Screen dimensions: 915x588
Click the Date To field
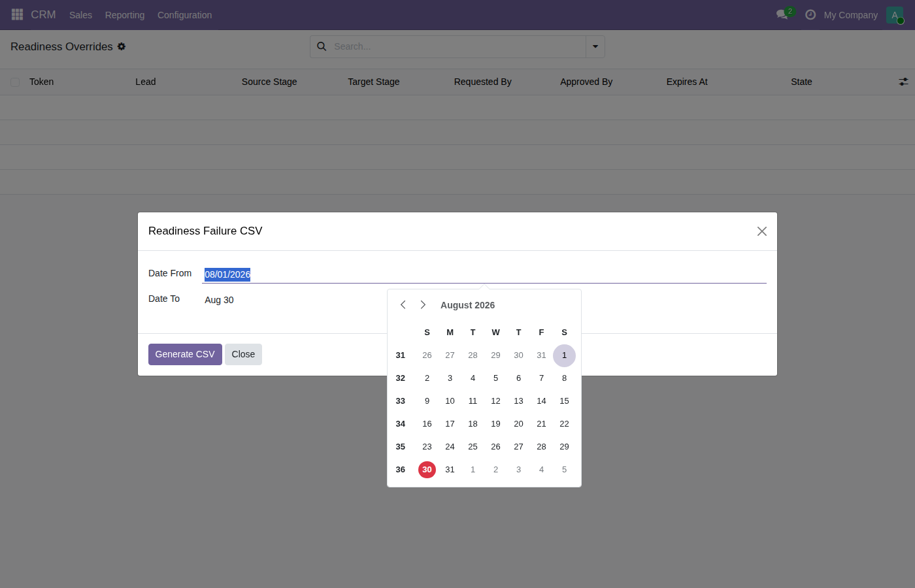pos(484,300)
